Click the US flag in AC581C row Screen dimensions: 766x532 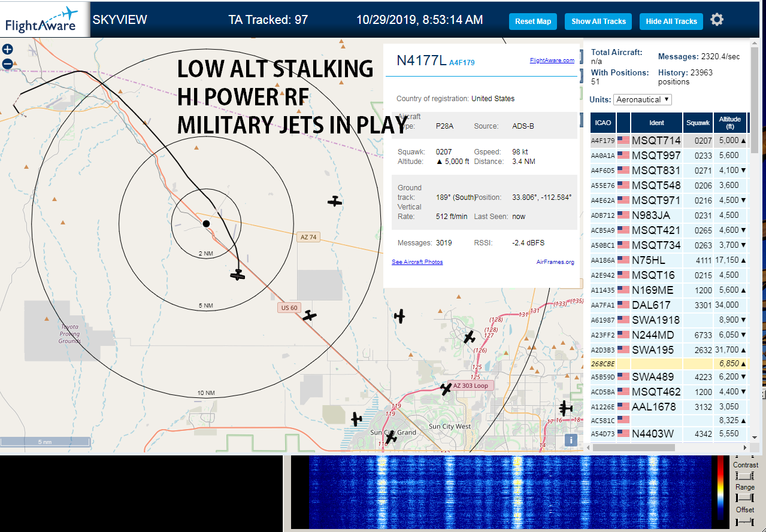(623, 419)
